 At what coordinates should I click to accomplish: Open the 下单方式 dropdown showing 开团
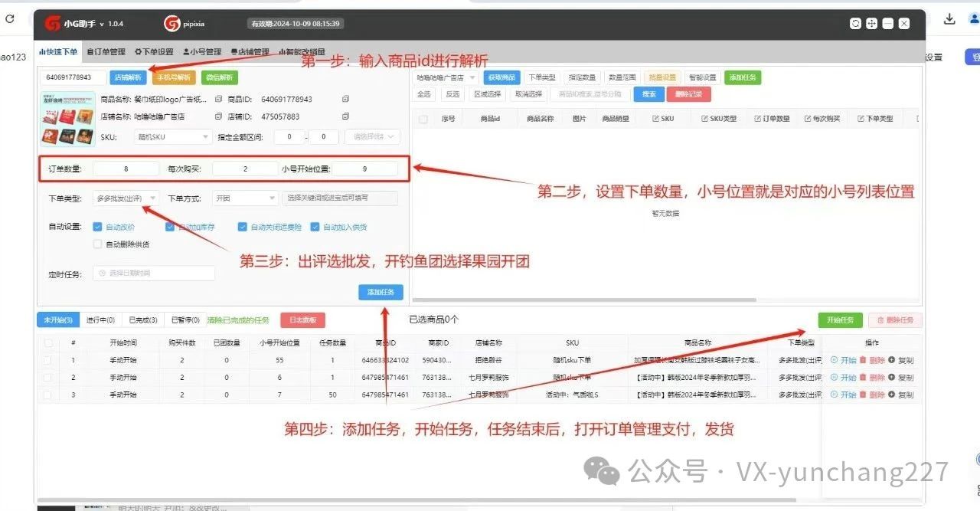click(245, 198)
